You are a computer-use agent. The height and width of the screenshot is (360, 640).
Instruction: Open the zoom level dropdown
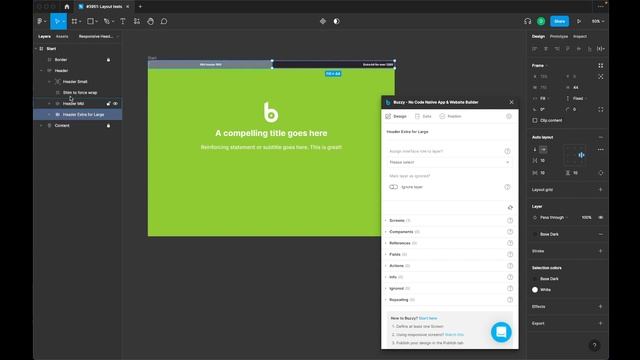(x=598, y=21)
